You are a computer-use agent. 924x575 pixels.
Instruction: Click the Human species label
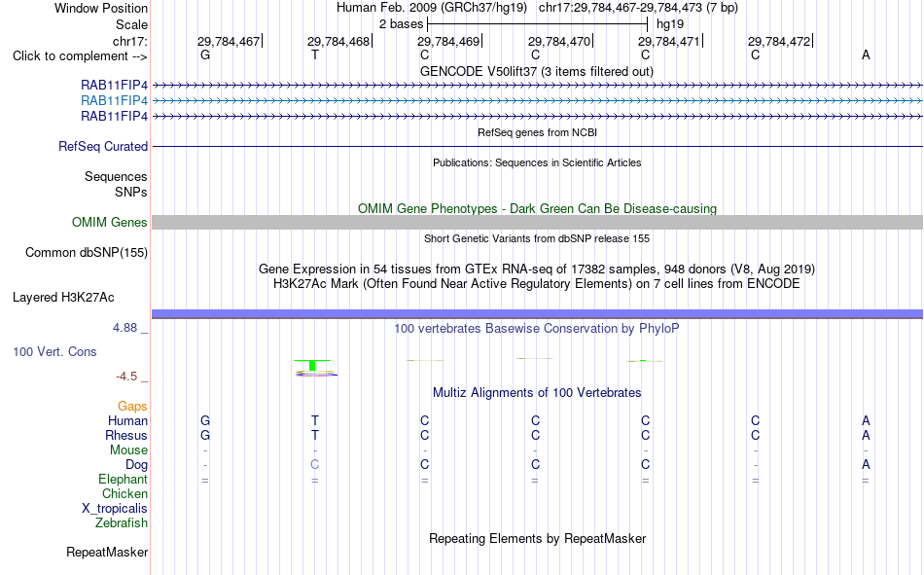(127, 421)
